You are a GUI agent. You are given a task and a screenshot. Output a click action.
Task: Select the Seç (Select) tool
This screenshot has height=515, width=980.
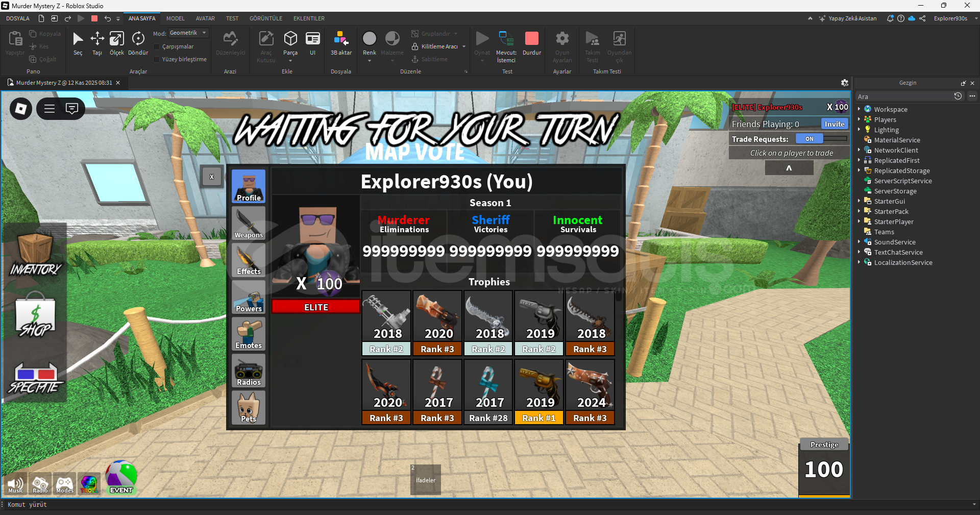click(78, 43)
